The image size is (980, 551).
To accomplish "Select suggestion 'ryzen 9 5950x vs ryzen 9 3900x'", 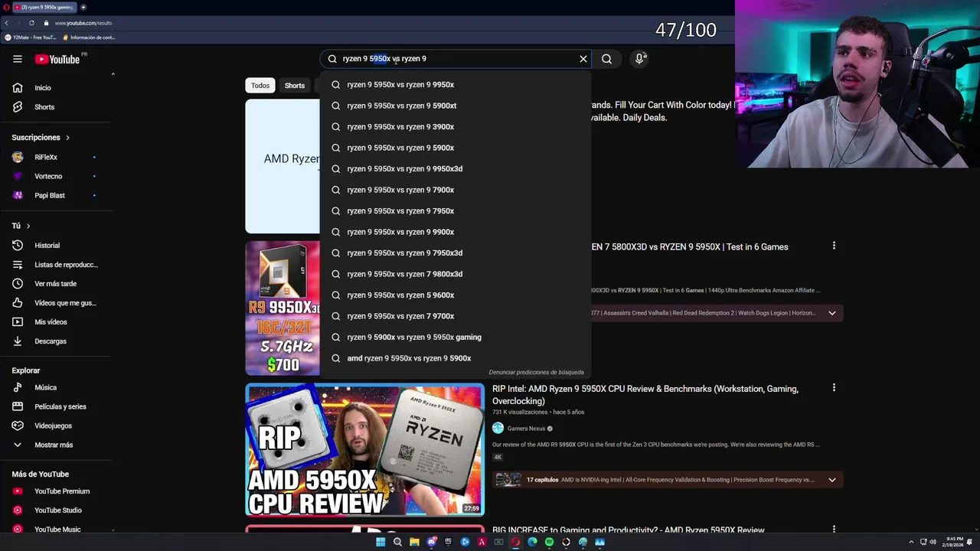I will pyautogui.click(x=456, y=127).
